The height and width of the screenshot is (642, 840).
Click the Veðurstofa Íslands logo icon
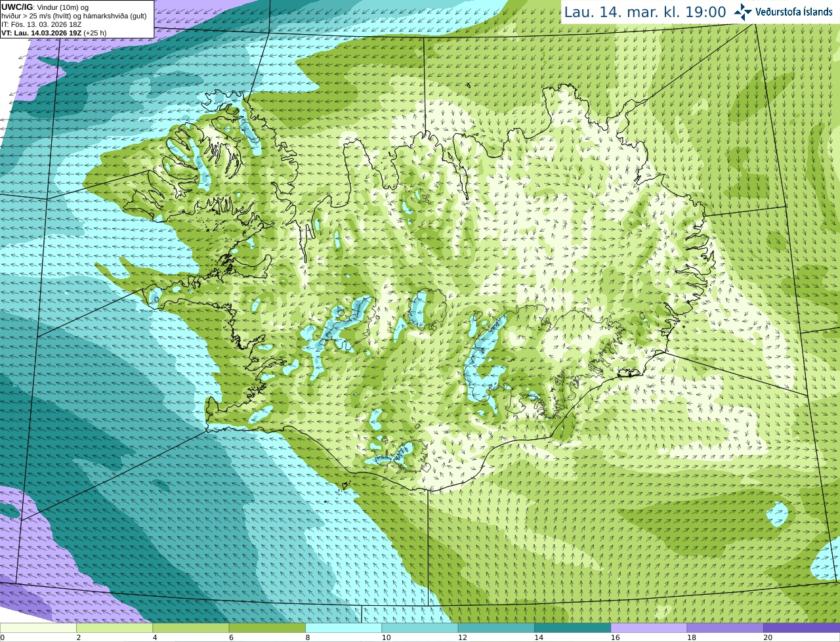(743, 12)
